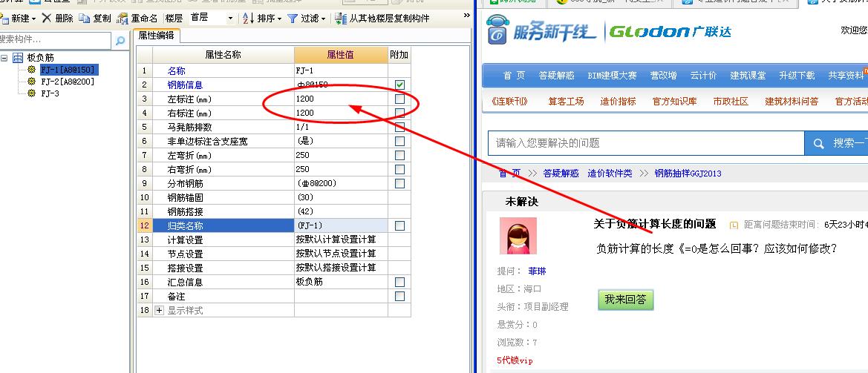Open the 新建 dropdown arrow
868x373 pixels.
(33, 19)
